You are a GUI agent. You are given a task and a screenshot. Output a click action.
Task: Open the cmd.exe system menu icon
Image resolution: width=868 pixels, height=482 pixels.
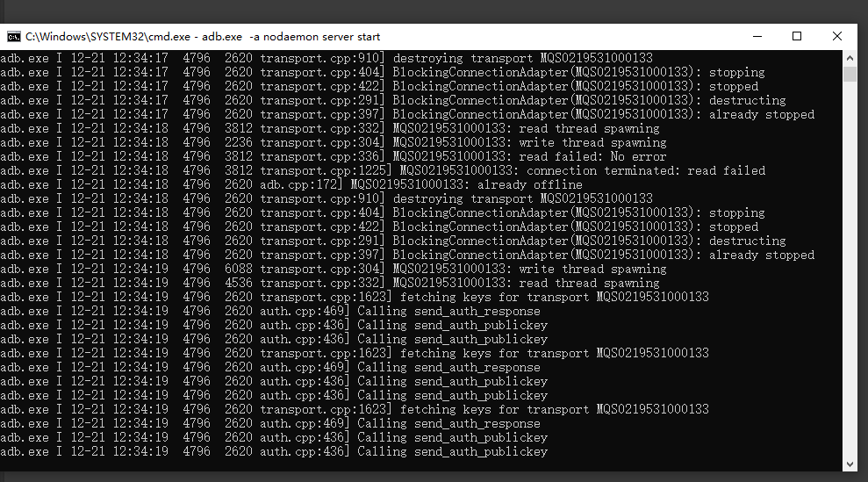point(14,37)
